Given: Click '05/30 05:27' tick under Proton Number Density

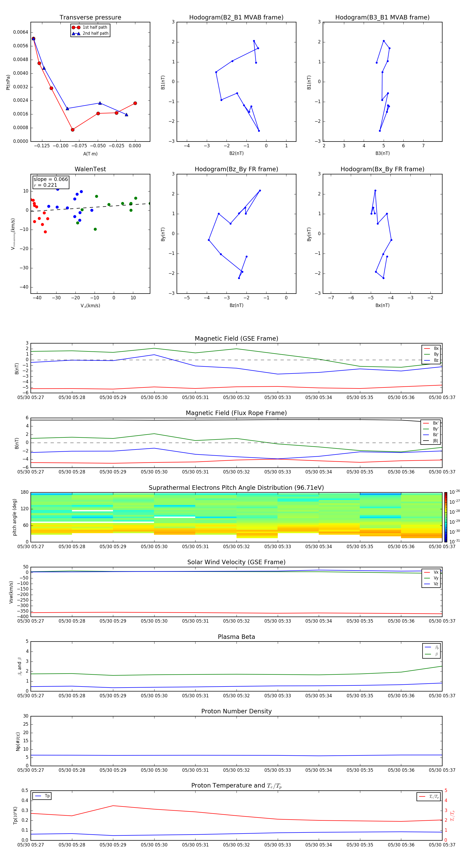Looking at the screenshot, I should (x=31, y=770).
